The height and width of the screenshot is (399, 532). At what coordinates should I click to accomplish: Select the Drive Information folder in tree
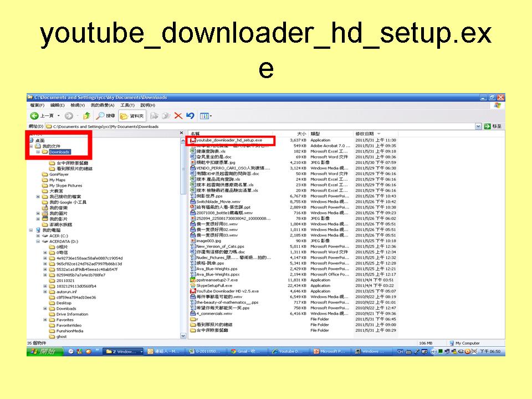(69, 314)
